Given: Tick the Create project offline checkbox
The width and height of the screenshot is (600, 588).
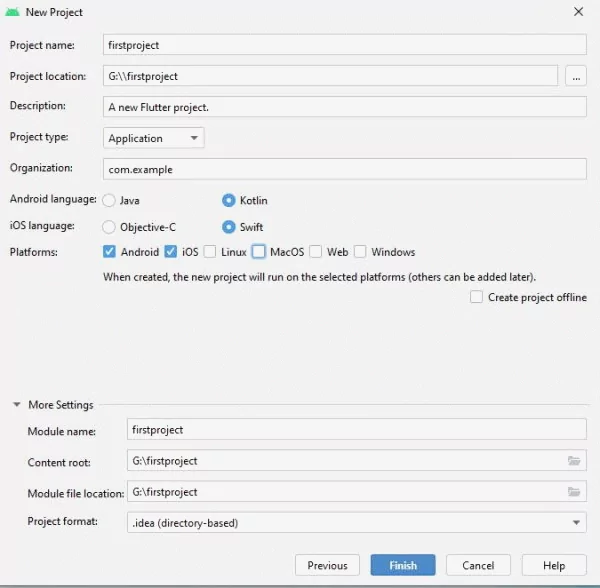Looking at the screenshot, I should coord(477,297).
